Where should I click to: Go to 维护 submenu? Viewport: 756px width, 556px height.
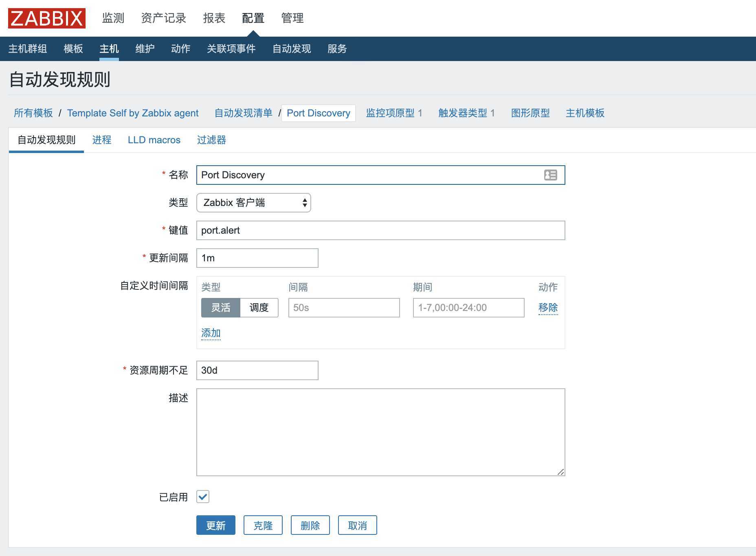tap(145, 49)
